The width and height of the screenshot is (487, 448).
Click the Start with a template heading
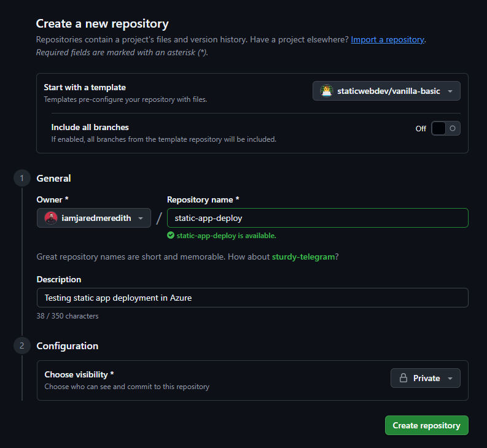click(x=85, y=87)
